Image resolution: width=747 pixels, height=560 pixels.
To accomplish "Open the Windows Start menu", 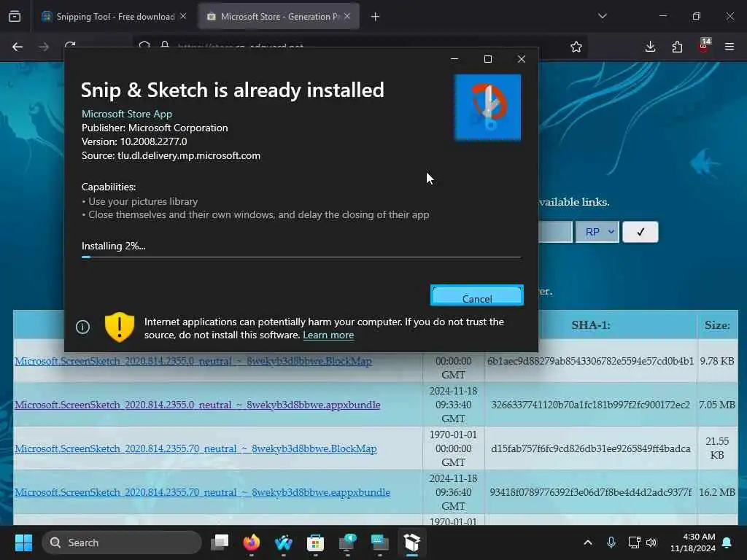I will (x=23, y=542).
